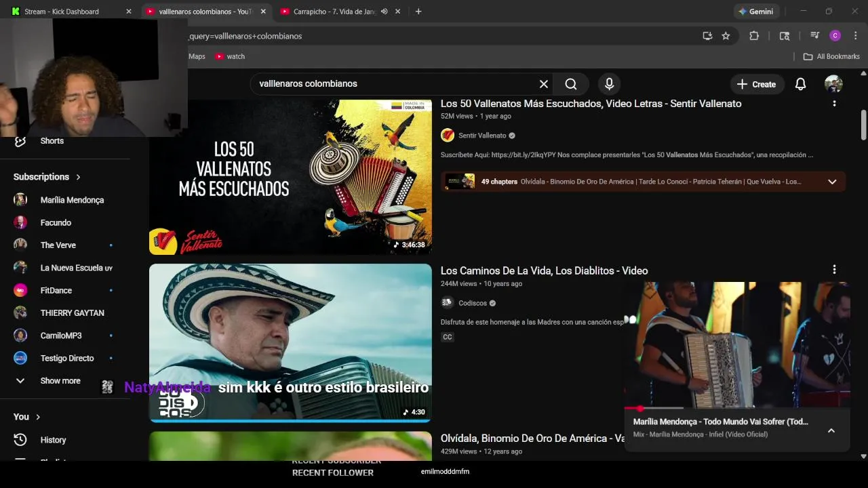The image size is (868, 488).
Task: Open options for Los 50 Vallenatos video
Action: (x=834, y=104)
